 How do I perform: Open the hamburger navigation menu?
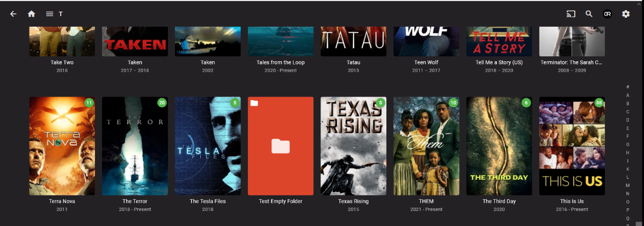click(49, 14)
